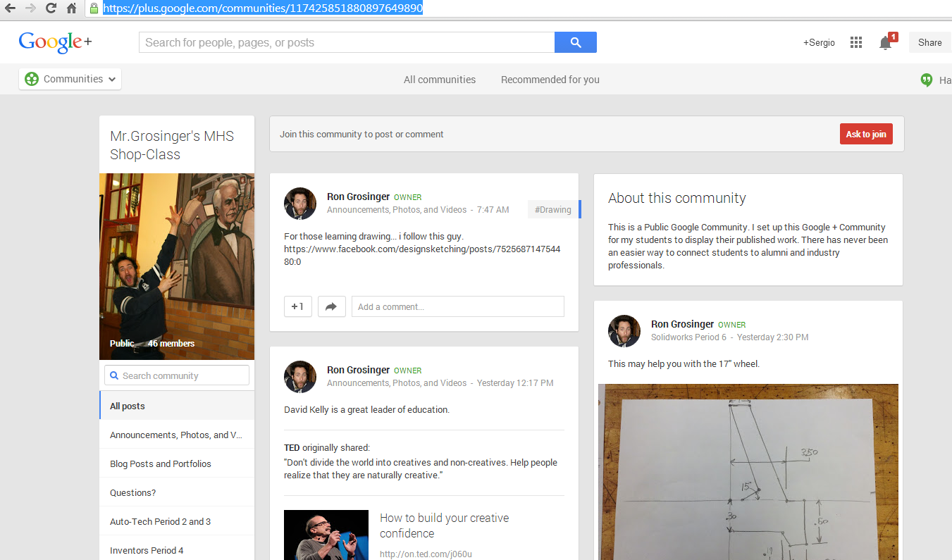Screen dimensions: 952x560
Task: Open Ron Grosinger avatar on the 7:47 AM post
Action: (300, 204)
